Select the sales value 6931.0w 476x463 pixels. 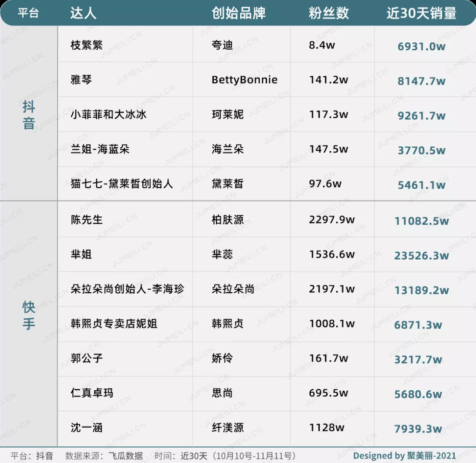click(x=421, y=46)
